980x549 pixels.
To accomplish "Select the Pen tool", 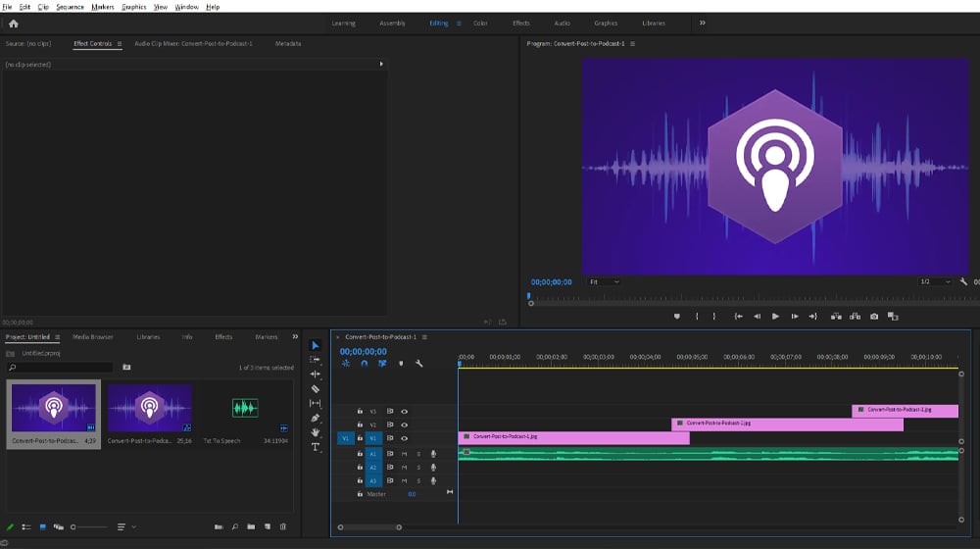I will coord(315,418).
